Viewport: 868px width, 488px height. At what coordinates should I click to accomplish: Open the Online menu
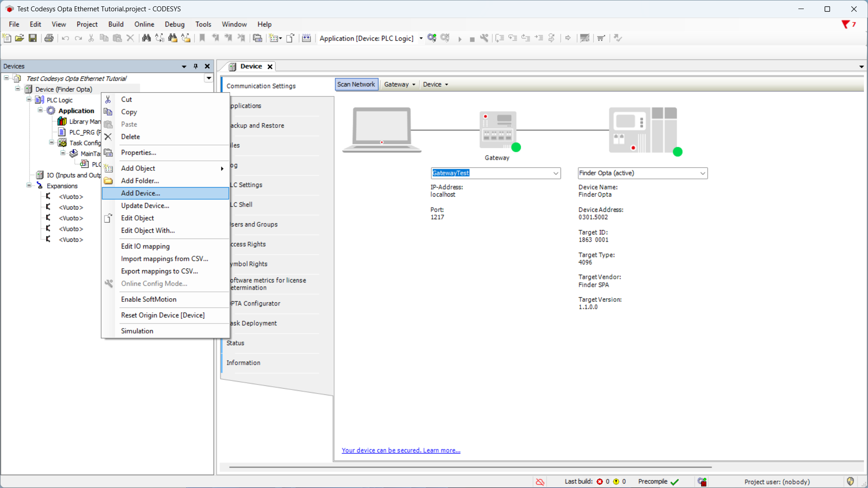tap(144, 24)
